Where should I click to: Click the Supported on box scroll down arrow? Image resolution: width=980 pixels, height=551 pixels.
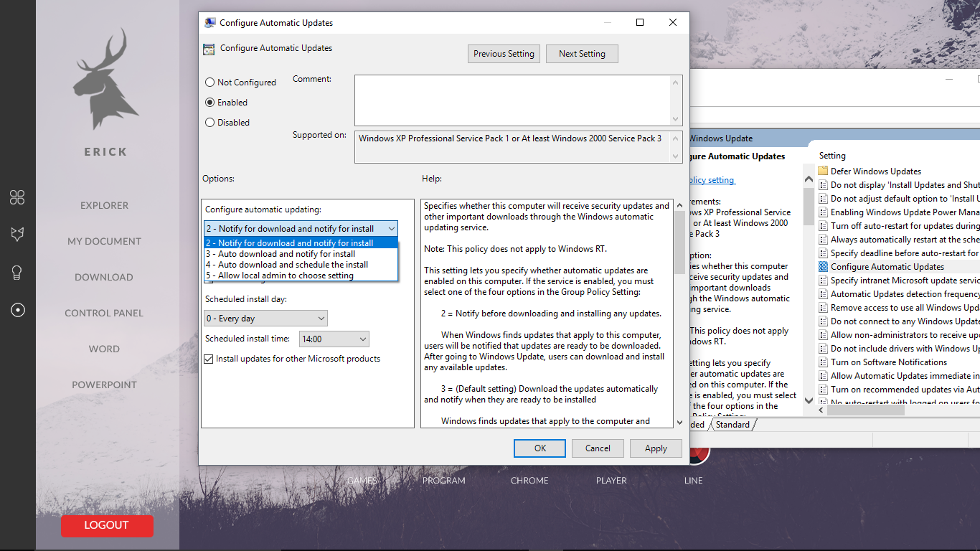676,156
